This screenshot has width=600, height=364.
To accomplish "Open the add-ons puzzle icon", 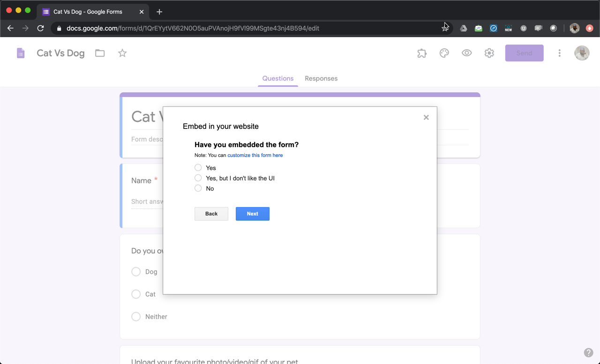I will tap(421, 53).
